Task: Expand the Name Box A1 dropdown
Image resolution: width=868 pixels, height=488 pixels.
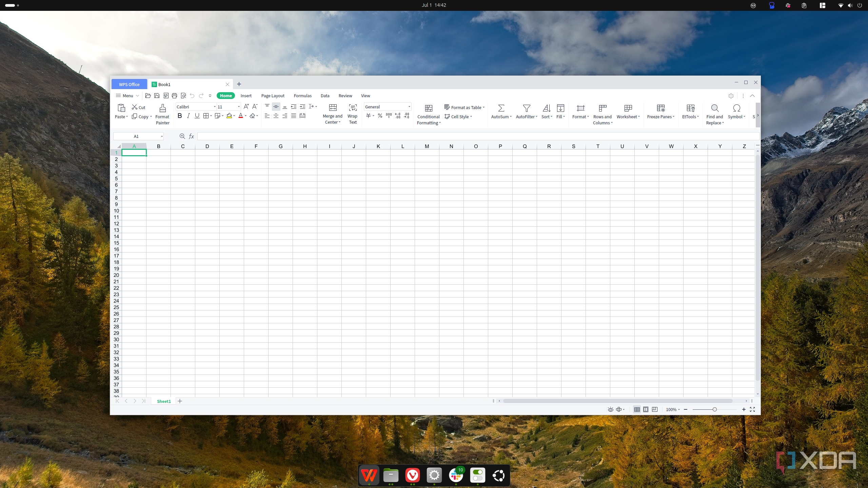Action: (x=162, y=136)
